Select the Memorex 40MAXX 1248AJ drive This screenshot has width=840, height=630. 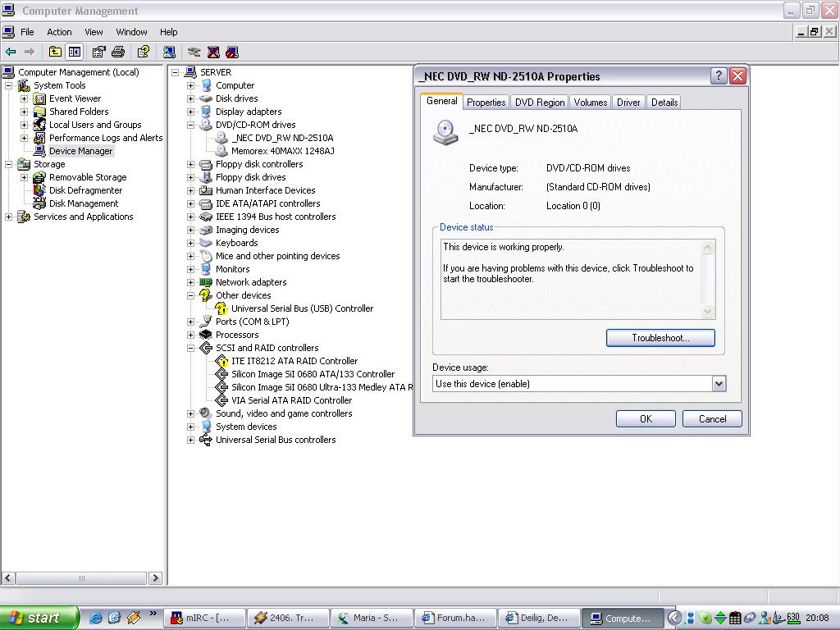coord(282,151)
